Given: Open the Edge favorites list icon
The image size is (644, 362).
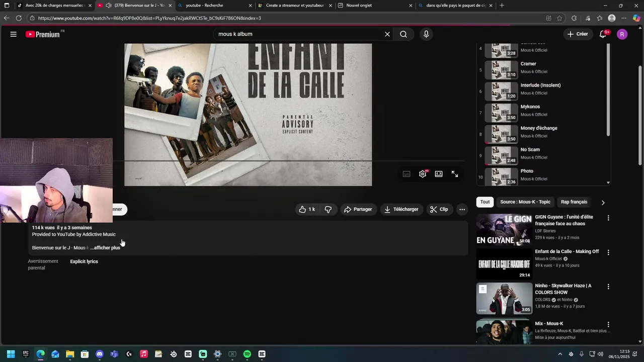Looking at the screenshot, I should (x=600, y=18).
